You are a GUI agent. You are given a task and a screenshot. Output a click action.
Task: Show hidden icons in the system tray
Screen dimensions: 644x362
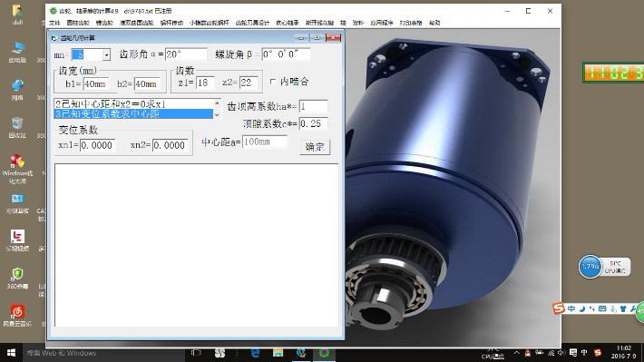pyautogui.click(x=516, y=353)
